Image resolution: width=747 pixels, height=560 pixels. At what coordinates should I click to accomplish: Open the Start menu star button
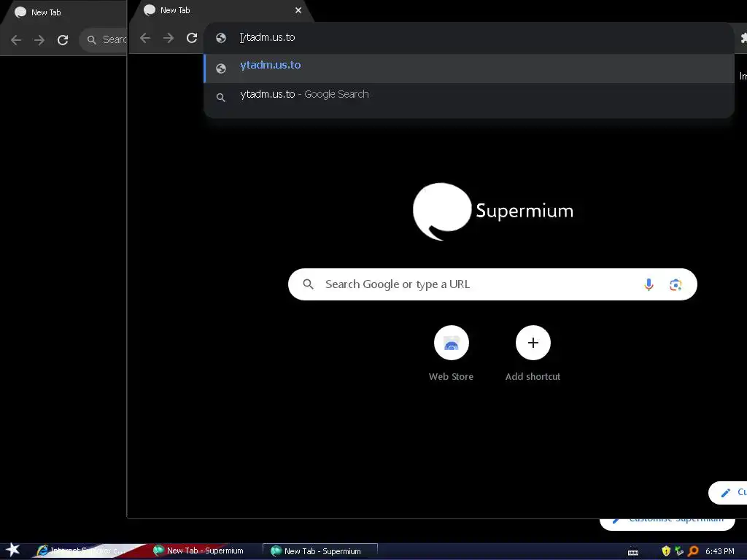(x=13, y=550)
